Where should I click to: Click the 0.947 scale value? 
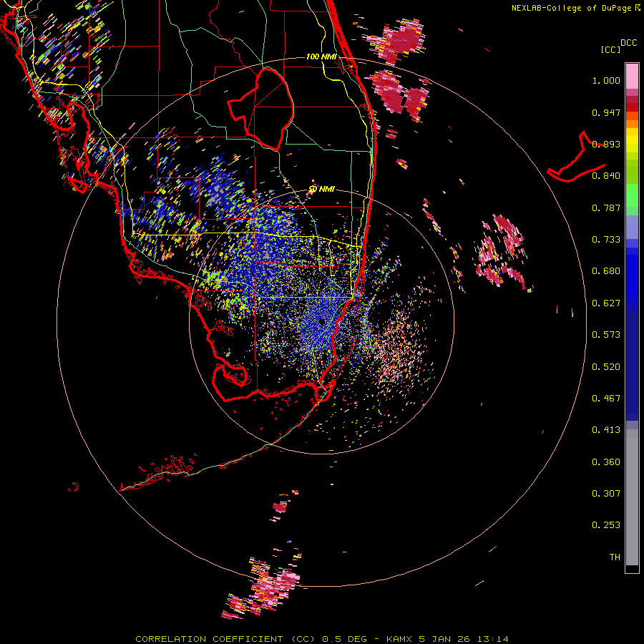606,112
